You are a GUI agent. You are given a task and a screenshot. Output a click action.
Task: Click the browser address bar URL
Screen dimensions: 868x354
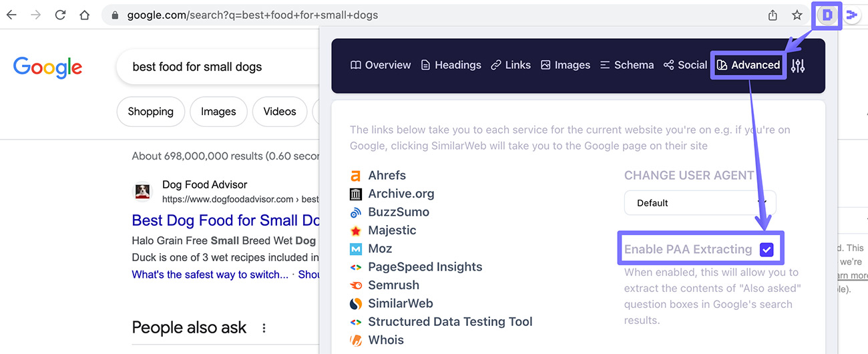(252, 15)
